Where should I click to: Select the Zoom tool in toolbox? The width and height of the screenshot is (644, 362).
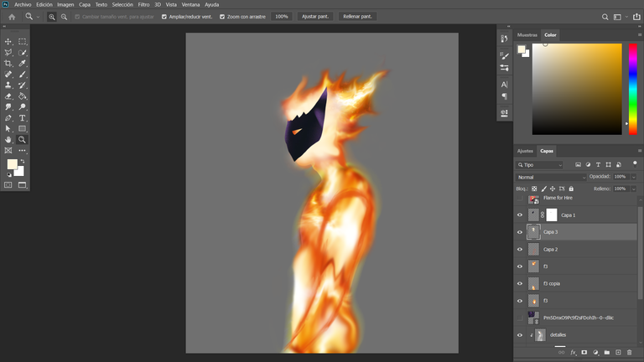click(22, 140)
